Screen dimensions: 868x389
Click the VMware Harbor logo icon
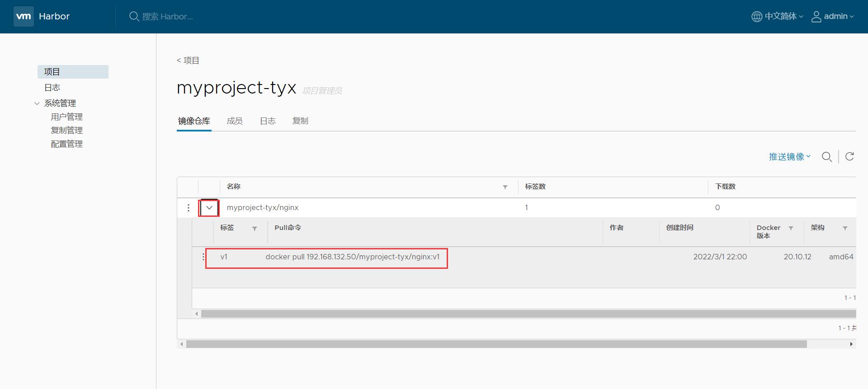tap(24, 16)
